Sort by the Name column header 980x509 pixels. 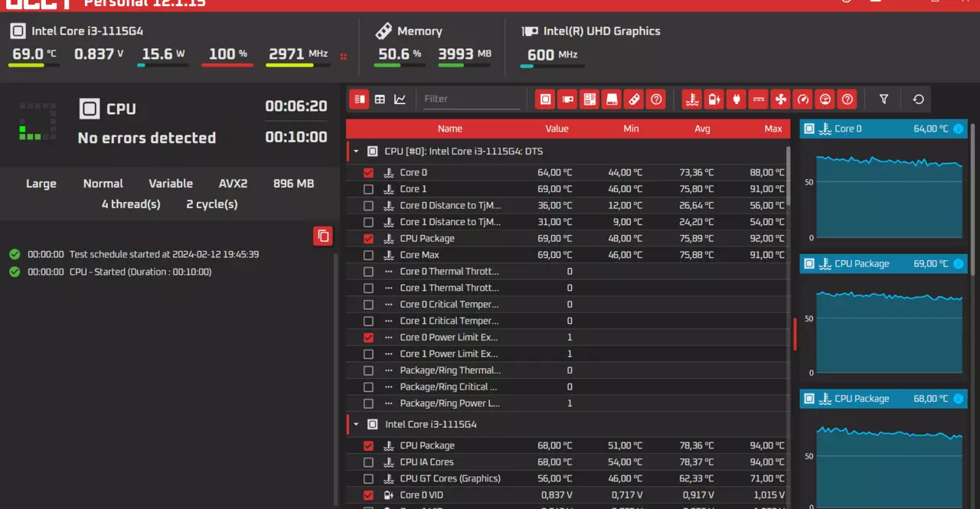450,129
